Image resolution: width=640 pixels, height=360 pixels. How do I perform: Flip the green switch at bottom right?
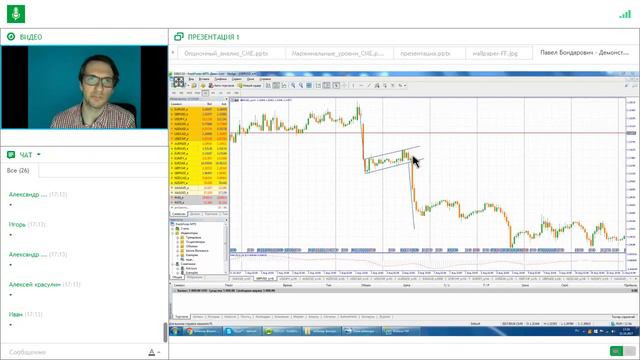623,351
